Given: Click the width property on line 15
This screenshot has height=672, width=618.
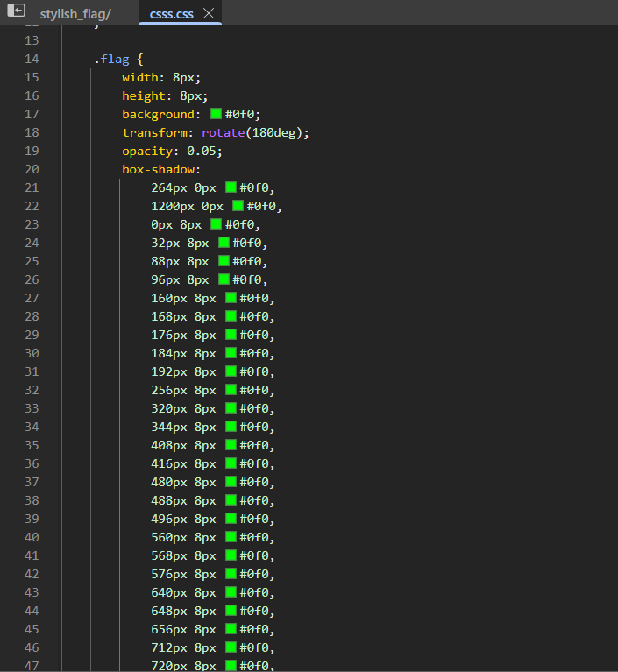Looking at the screenshot, I should point(140,78).
